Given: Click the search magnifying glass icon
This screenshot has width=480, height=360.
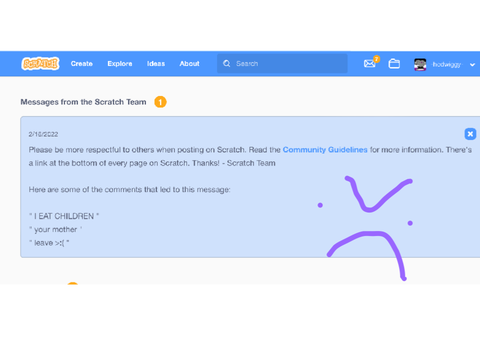Looking at the screenshot, I should point(227,63).
